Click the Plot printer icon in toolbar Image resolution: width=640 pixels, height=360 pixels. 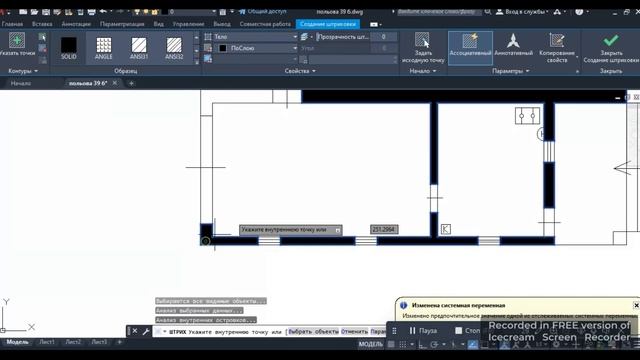pos(91,12)
